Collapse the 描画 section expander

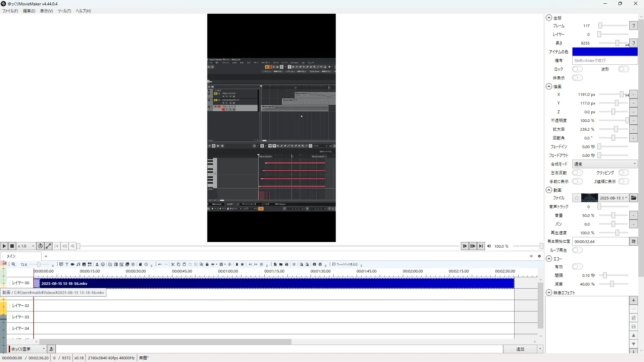549,86
